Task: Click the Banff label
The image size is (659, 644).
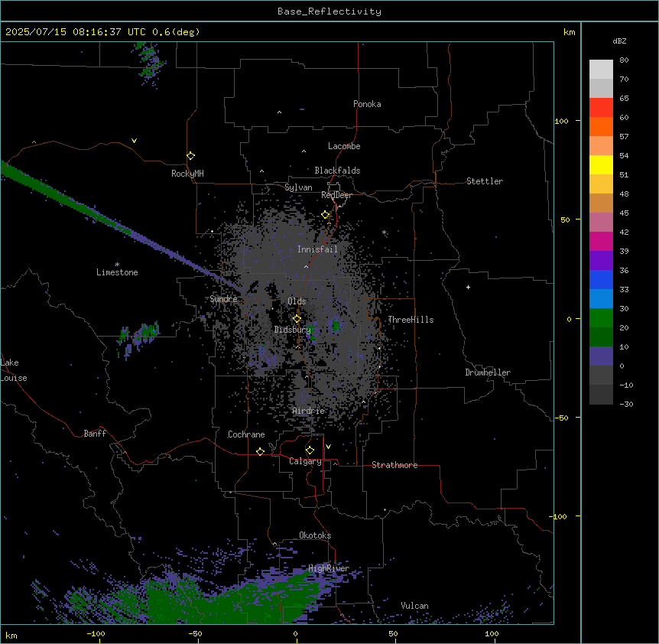Action: click(x=95, y=434)
